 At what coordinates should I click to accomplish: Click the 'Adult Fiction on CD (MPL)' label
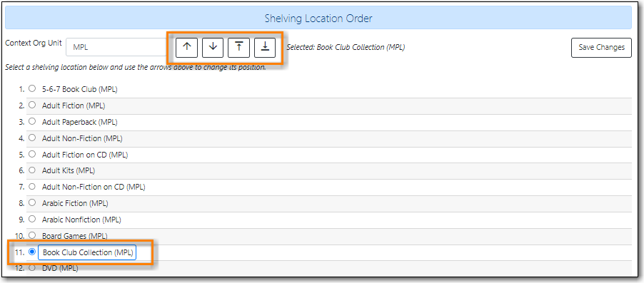(85, 155)
